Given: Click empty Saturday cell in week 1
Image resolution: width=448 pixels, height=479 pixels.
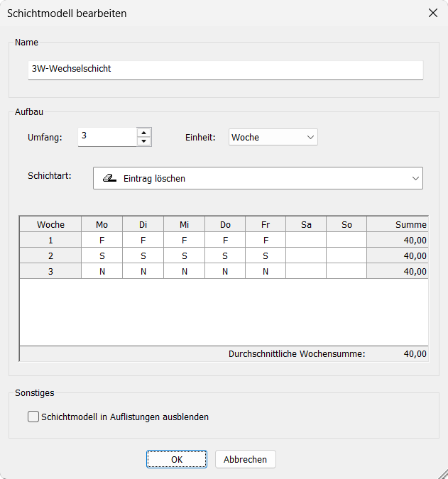Looking at the screenshot, I should 306,240.
